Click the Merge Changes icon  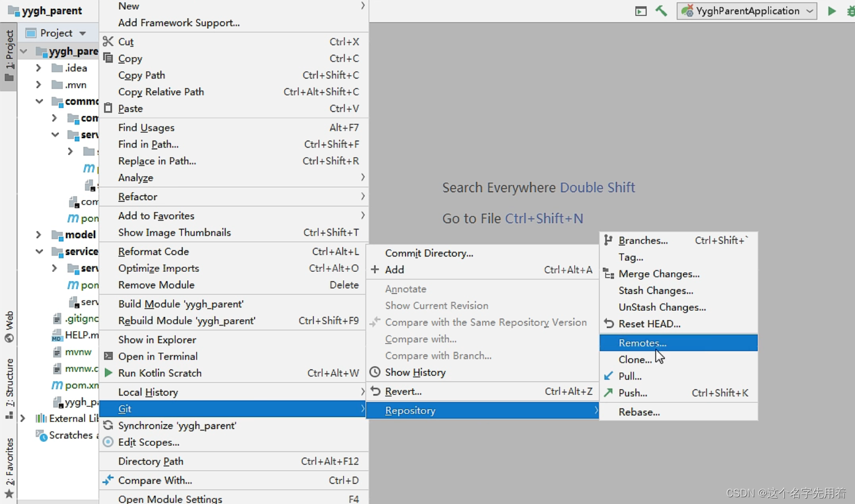[609, 273]
